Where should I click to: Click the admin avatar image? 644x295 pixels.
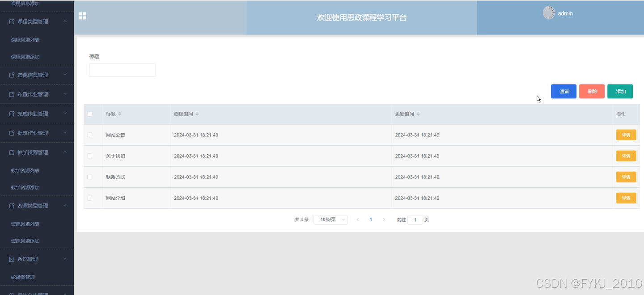pyautogui.click(x=549, y=13)
